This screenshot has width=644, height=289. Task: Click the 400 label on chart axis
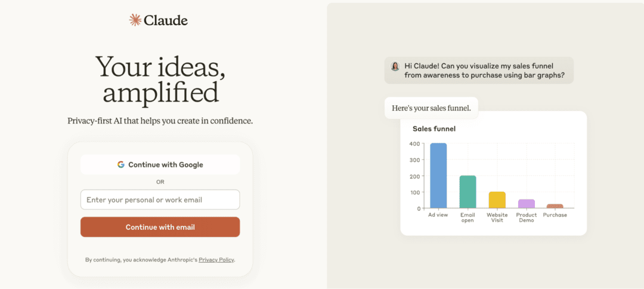click(x=414, y=144)
